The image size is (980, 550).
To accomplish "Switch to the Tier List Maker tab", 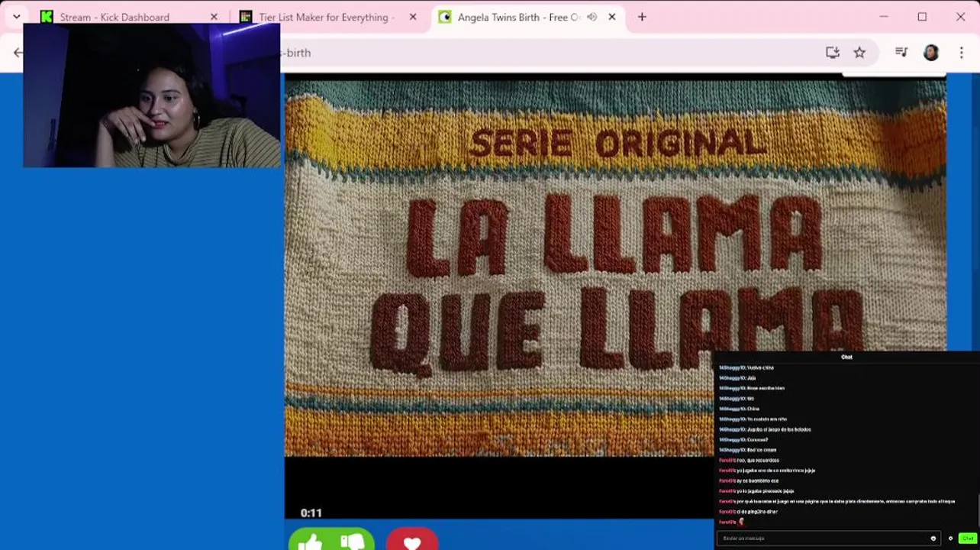I will coord(326,17).
